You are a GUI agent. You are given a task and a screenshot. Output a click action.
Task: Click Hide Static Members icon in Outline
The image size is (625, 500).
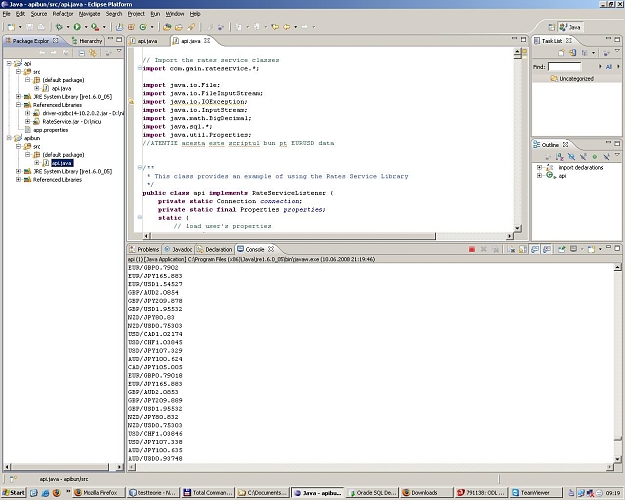(583, 157)
